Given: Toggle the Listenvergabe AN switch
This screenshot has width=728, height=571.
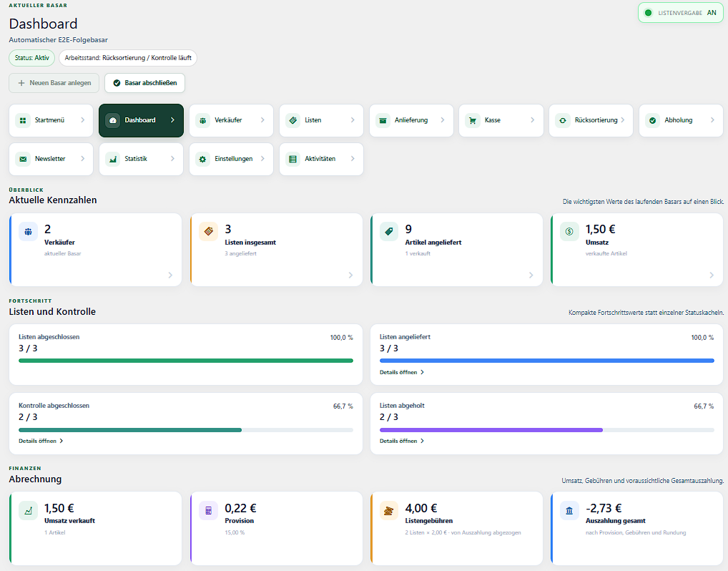Looking at the screenshot, I should 681,13.
